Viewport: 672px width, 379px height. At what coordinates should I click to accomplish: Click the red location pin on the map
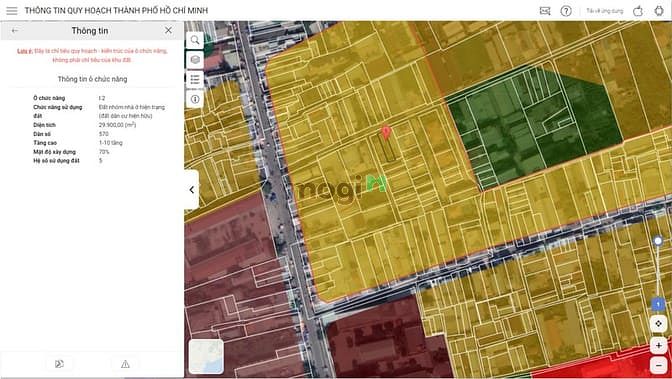386,132
